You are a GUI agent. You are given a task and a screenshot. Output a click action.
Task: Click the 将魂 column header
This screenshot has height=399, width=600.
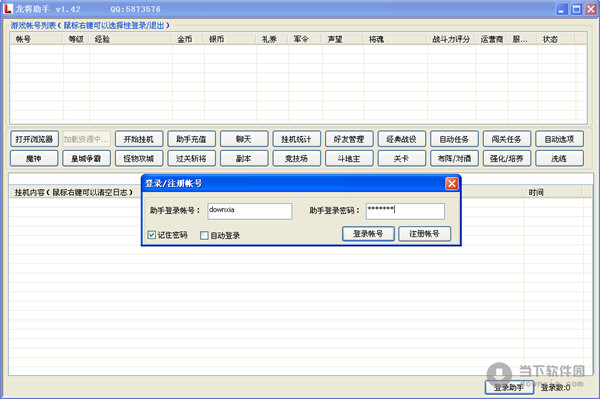(395, 39)
